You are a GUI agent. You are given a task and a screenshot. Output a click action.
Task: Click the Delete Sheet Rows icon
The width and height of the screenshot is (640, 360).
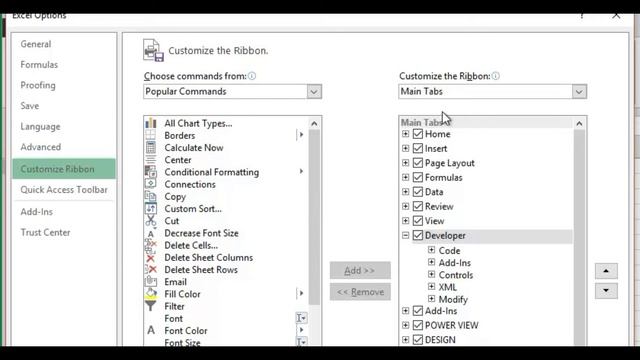[x=151, y=270]
